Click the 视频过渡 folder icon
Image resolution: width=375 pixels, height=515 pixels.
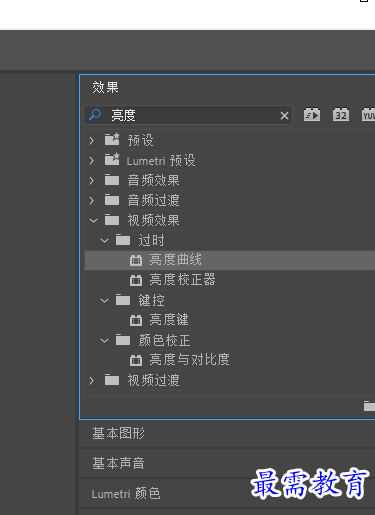pos(112,380)
